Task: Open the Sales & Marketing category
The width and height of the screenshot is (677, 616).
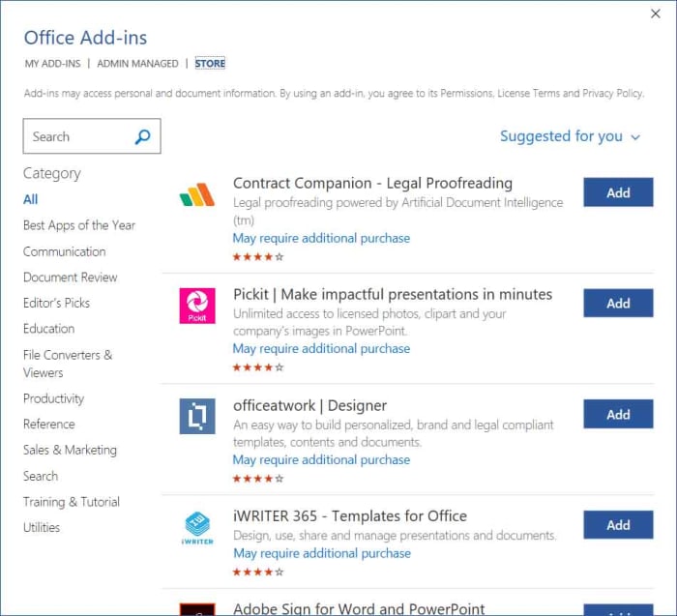Action: pos(70,451)
